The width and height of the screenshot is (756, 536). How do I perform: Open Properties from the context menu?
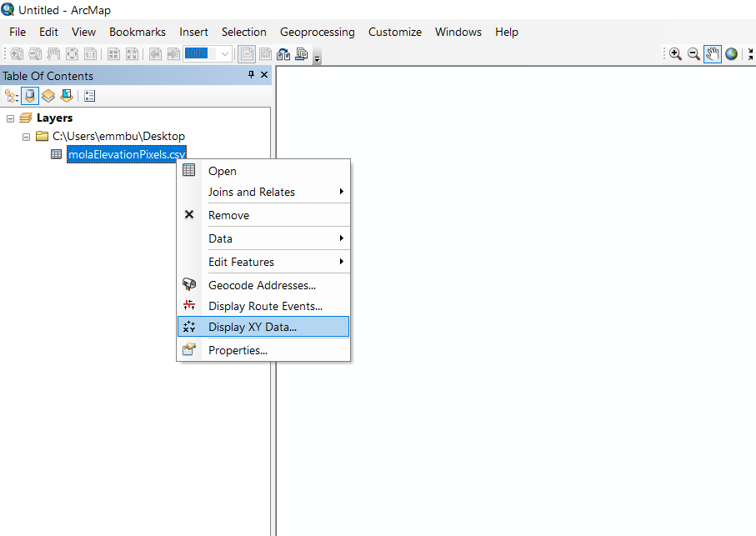pyautogui.click(x=263, y=350)
